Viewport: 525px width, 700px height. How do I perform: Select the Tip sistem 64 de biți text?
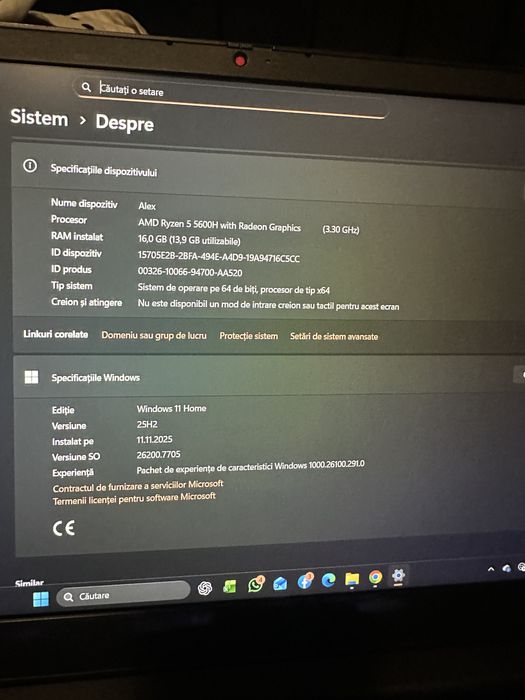233,289
